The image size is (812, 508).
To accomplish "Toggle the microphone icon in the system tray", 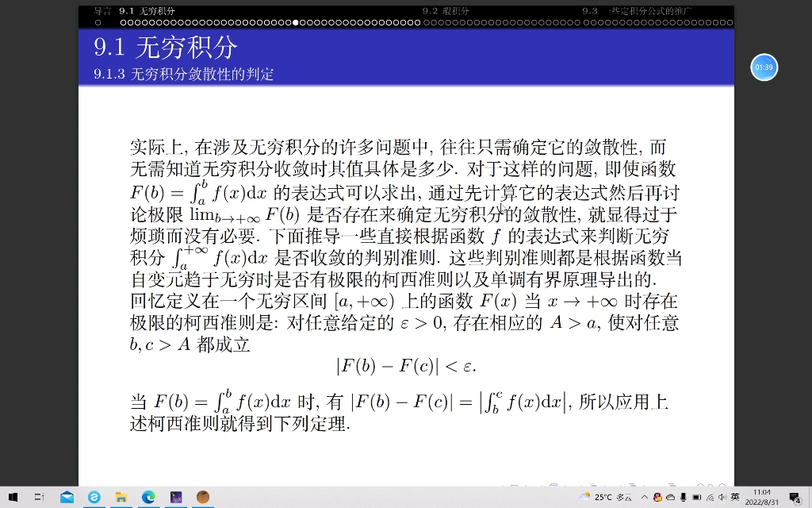I will click(x=684, y=498).
